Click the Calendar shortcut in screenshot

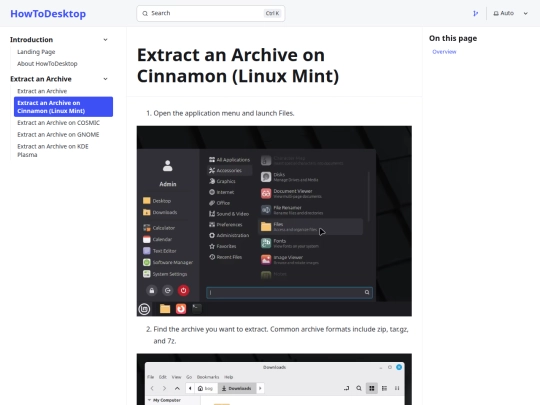click(x=157, y=239)
